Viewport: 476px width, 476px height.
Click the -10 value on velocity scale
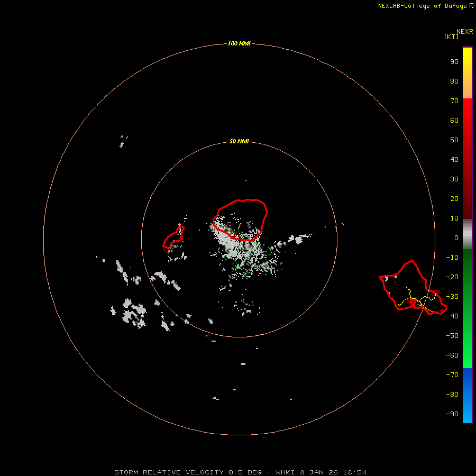point(452,258)
